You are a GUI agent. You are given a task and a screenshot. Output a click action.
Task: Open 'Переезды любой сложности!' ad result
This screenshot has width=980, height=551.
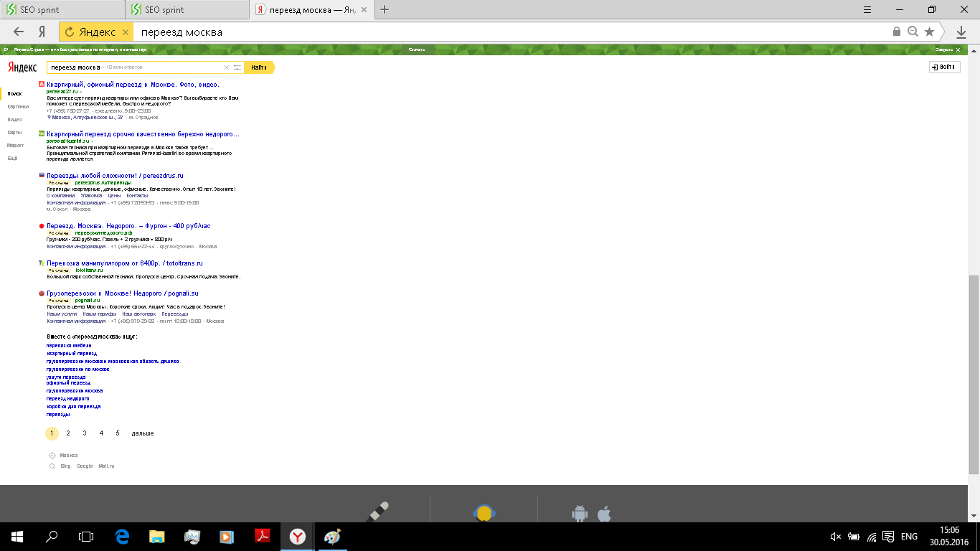tap(115, 176)
